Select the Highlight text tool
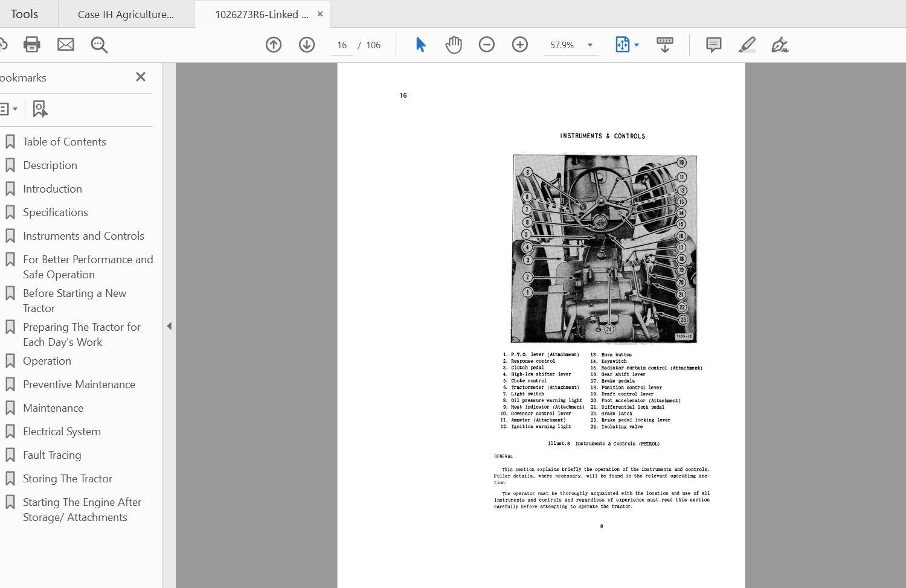The image size is (906, 588). click(x=747, y=44)
